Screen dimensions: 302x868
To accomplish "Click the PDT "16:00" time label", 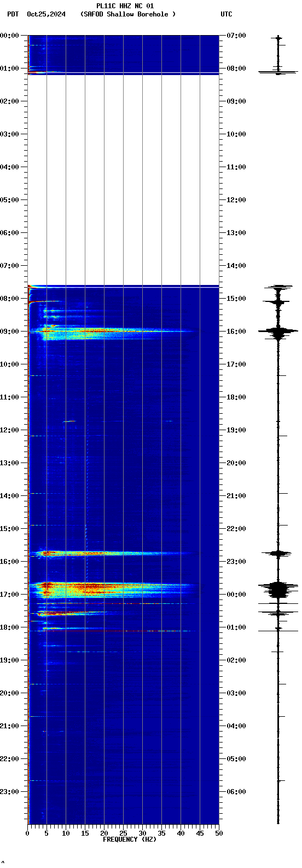I will 9,562.
